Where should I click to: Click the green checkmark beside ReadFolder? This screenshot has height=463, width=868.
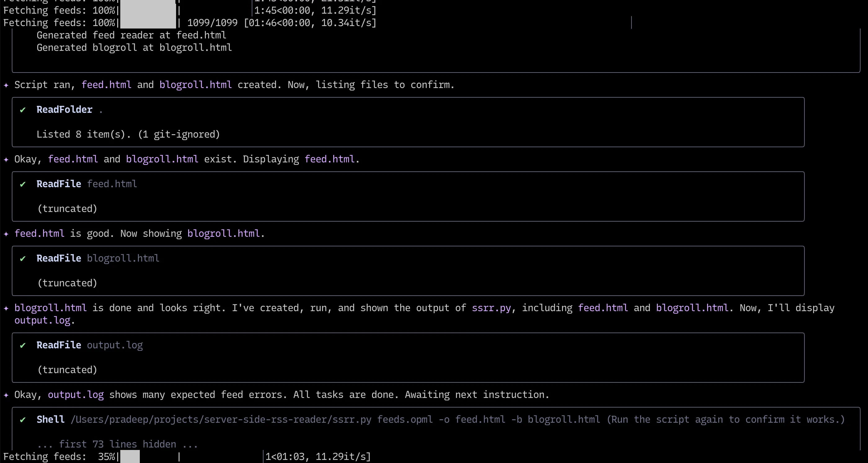point(23,110)
